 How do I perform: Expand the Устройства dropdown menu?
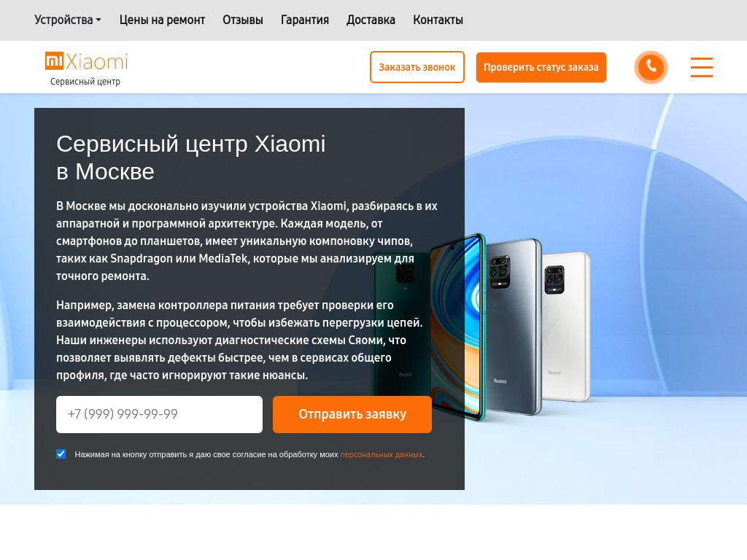pyautogui.click(x=68, y=20)
